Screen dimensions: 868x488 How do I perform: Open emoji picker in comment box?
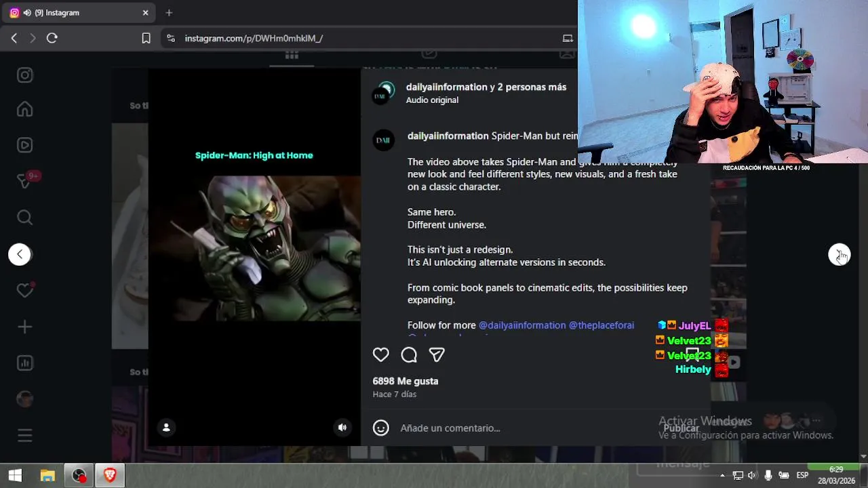381,428
